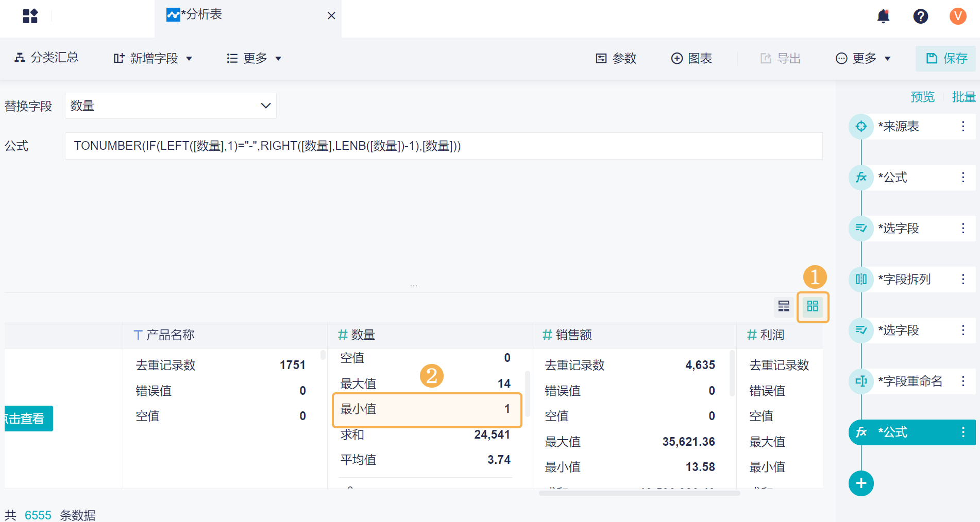Click the add step plus button
This screenshot has width=980, height=522.
click(x=861, y=483)
